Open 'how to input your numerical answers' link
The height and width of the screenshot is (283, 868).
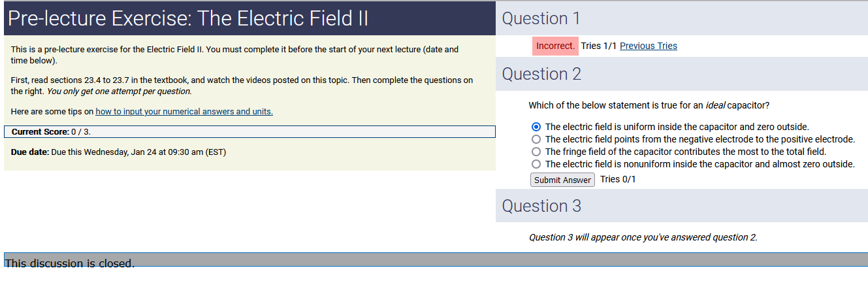[184, 112]
